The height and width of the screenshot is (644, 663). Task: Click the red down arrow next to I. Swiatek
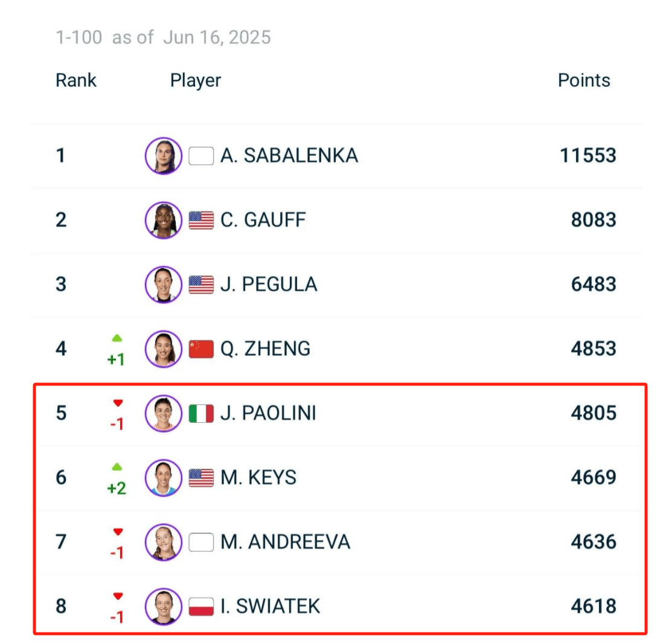coord(118,596)
